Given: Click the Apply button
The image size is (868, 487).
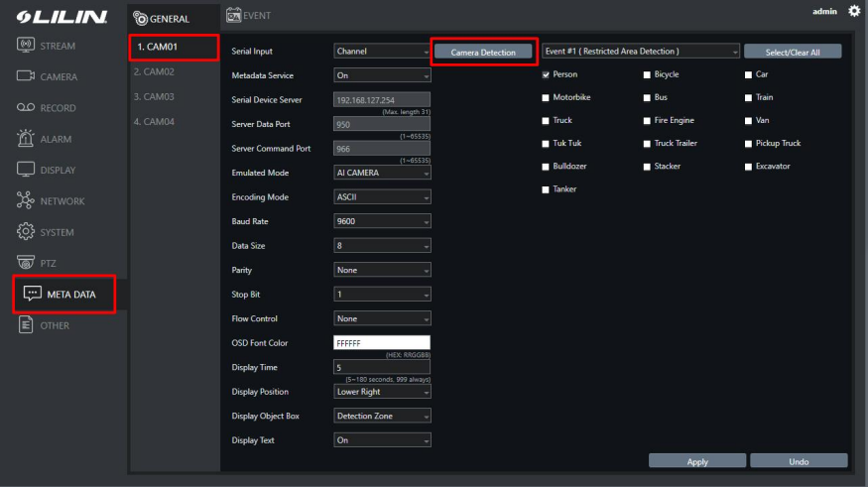Looking at the screenshot, I should [x=697, y=461].
